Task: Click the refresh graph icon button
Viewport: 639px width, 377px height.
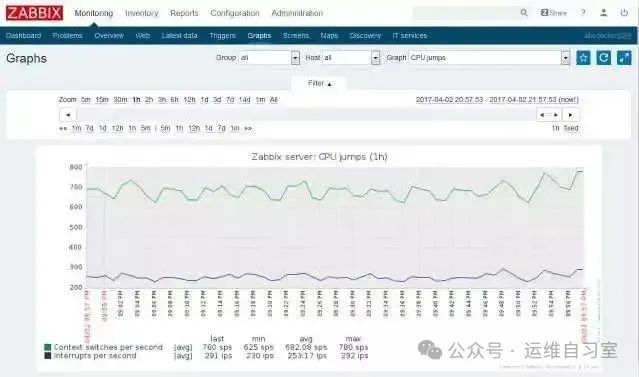Action: coord(604,58)
